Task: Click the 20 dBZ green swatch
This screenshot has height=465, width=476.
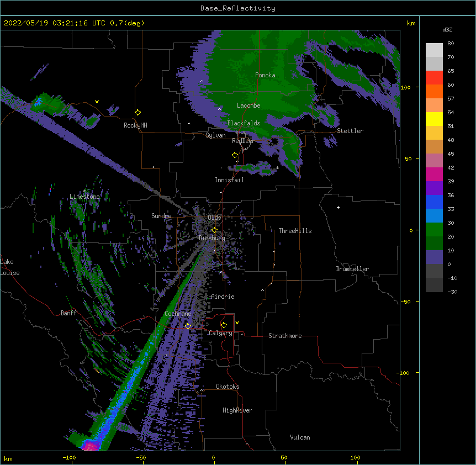Action: (x=434, y=243)
